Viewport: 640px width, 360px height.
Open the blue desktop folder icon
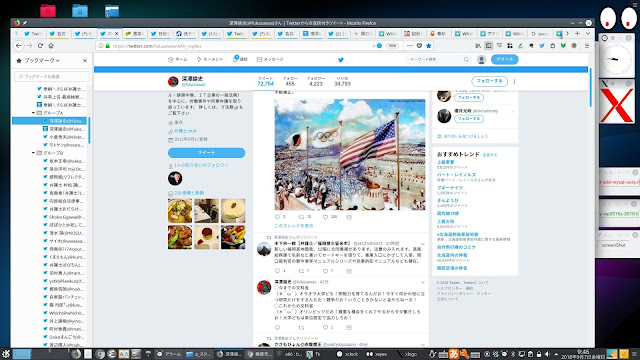click(x=80, y=10)
